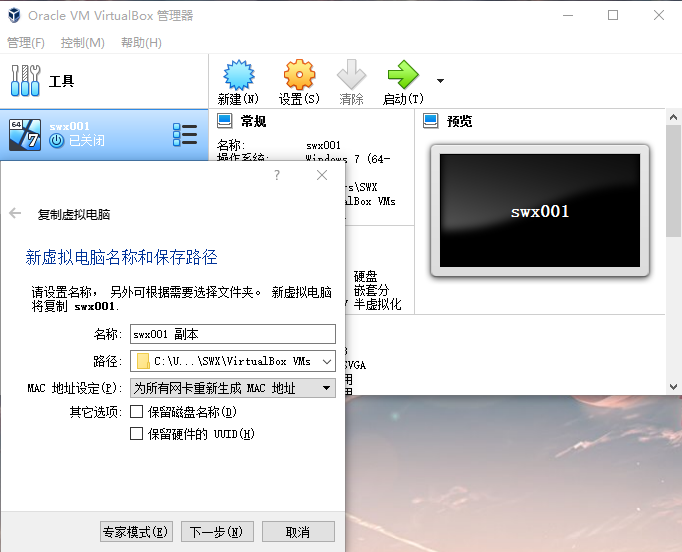Open the MAC address policy dropdown

click(233, 388)
